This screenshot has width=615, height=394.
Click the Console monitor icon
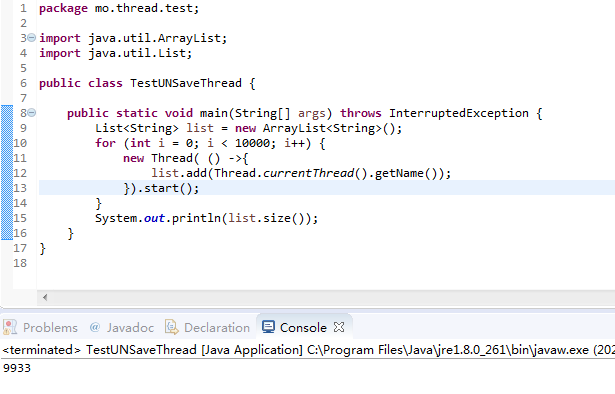click(268, 327)
